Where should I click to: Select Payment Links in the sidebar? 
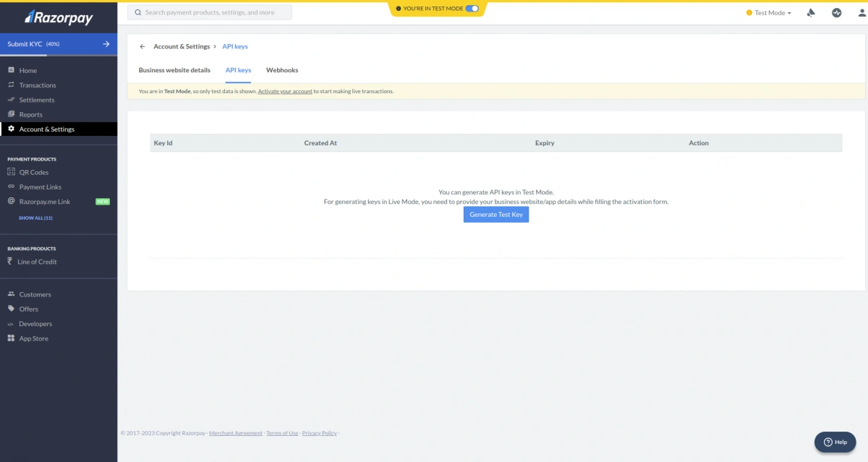click(38, 187)
